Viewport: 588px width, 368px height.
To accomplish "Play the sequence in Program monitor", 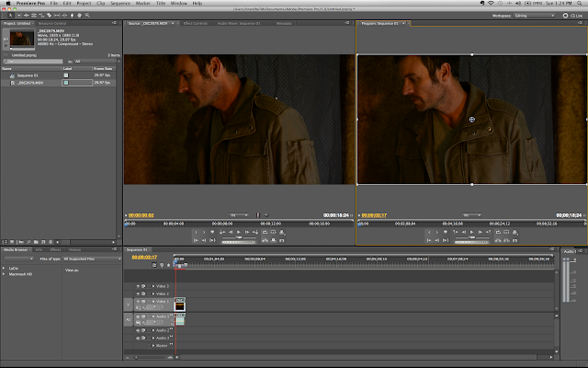I will click(471, 232).
